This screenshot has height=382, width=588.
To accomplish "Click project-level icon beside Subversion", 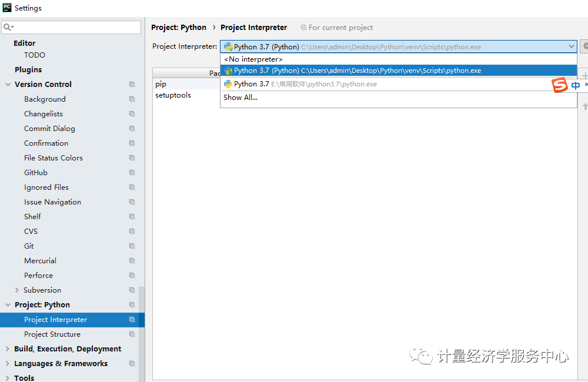I will pyautogui.click(x=132, y=290).
